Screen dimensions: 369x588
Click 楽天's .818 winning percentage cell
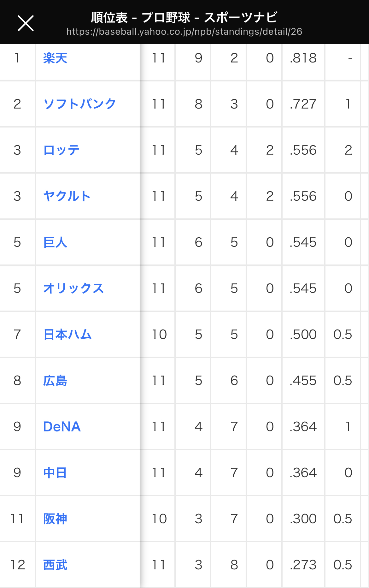pyautogui.click(x=303, y=58)
